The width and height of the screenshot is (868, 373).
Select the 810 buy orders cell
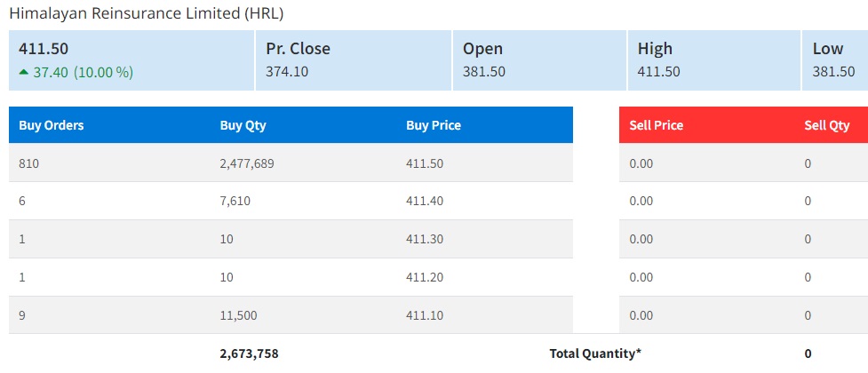[x=28, y=163]
